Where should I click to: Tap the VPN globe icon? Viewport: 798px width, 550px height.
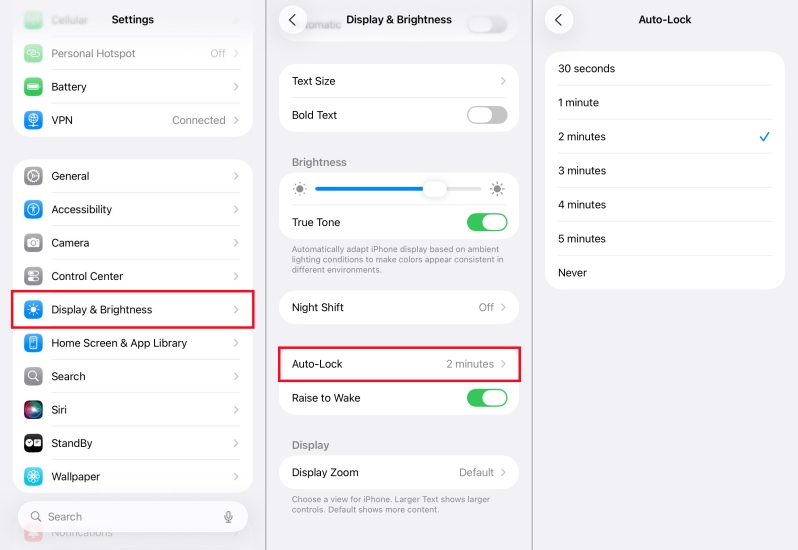[x=34, y=120]
